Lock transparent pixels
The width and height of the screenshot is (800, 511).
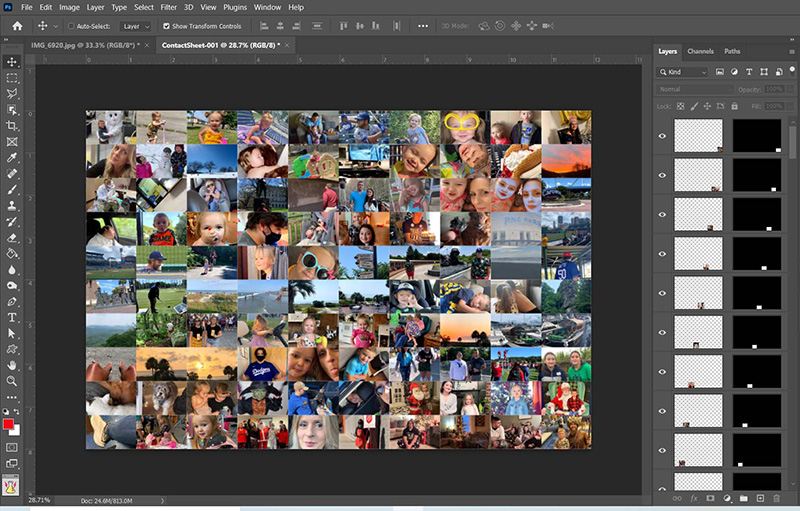(x=681, y=106)
